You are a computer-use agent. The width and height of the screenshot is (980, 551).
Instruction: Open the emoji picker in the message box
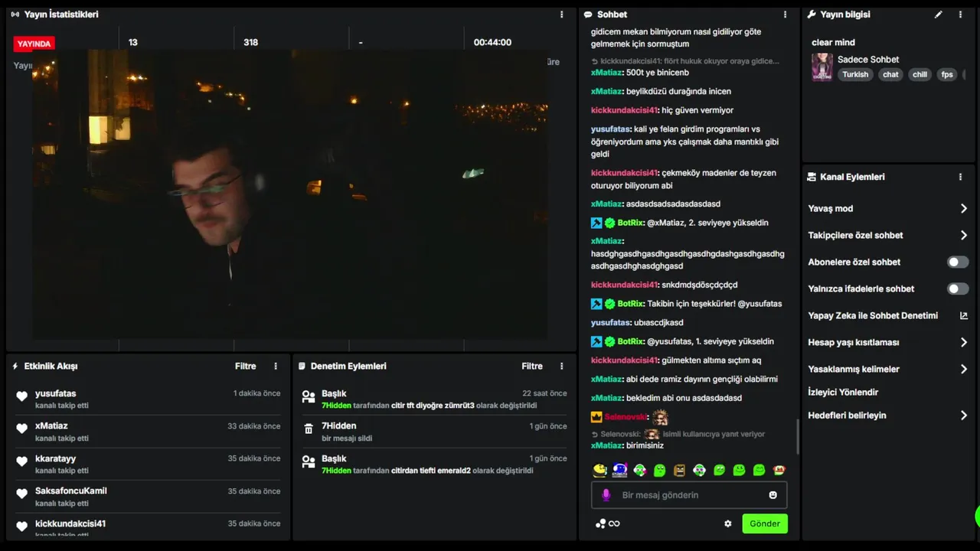click(x=773, y=495)
